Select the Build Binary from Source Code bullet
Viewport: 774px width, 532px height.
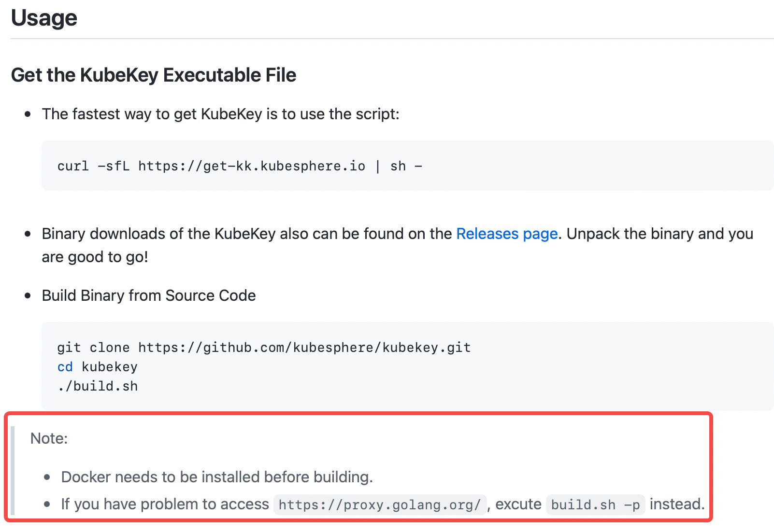point(149,295)
